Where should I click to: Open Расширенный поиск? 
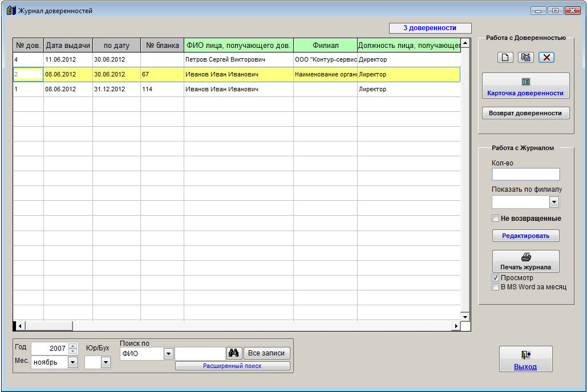(x=233, y=366)
